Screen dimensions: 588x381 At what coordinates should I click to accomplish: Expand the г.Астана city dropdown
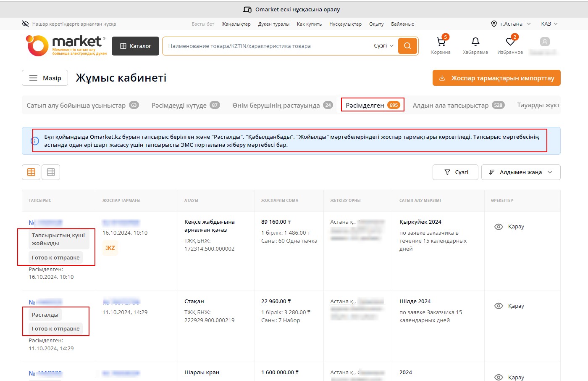[x=511, y=24]
